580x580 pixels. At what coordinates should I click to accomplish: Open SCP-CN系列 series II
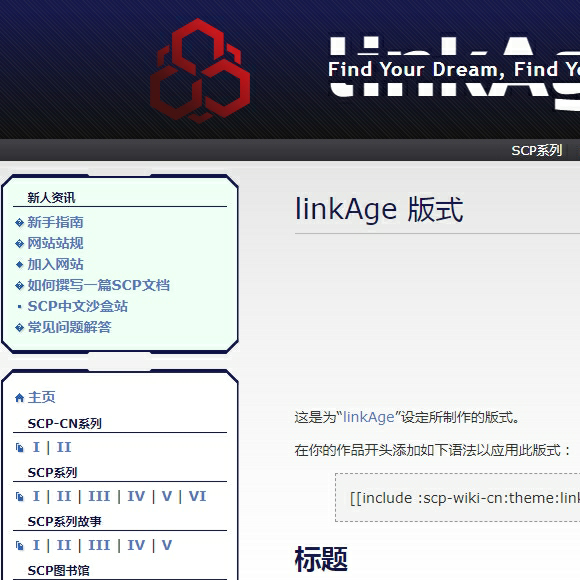(64, 447)
